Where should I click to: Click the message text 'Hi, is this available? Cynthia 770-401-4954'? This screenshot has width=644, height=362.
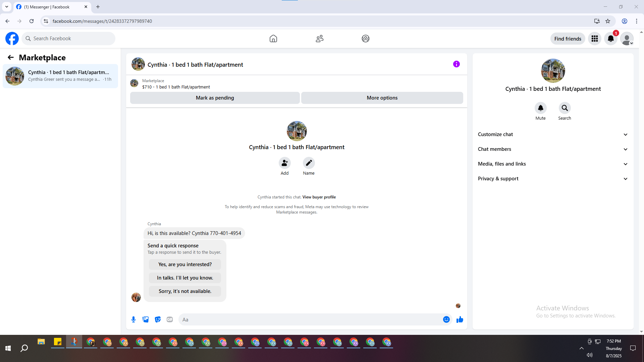(194, 233)
